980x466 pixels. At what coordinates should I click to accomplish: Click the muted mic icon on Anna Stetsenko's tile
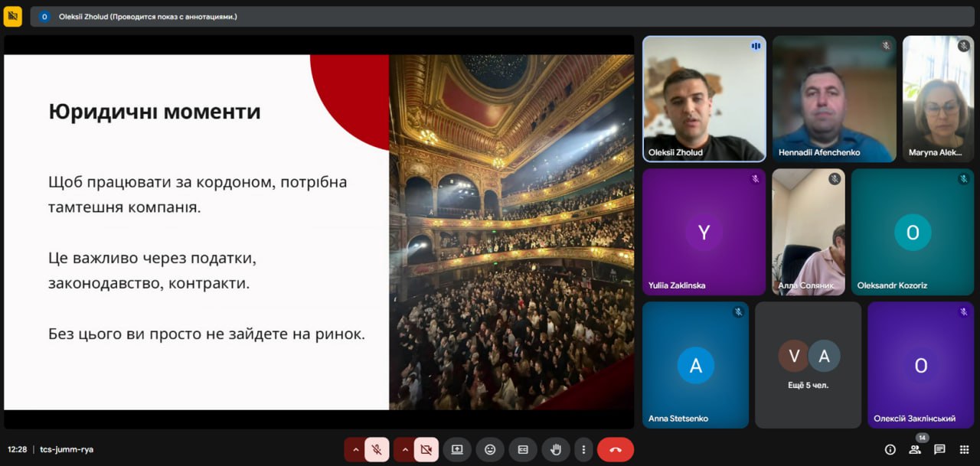(739, 312)
